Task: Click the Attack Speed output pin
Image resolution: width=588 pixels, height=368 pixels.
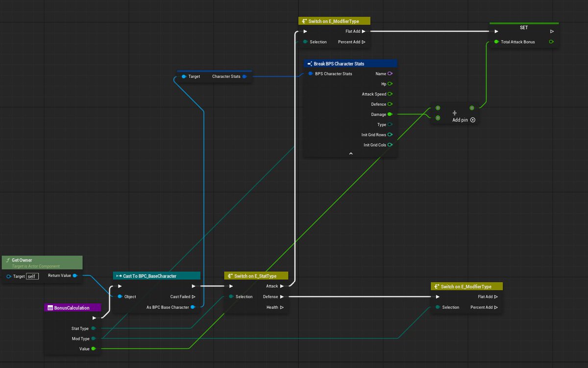Action: pyautogui.click(x=390, y=94)
